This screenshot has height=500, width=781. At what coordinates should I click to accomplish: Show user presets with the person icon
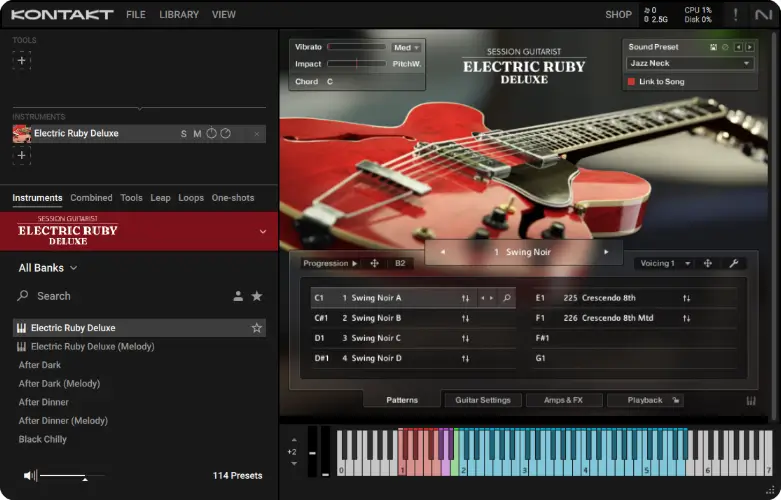(238, 296)
